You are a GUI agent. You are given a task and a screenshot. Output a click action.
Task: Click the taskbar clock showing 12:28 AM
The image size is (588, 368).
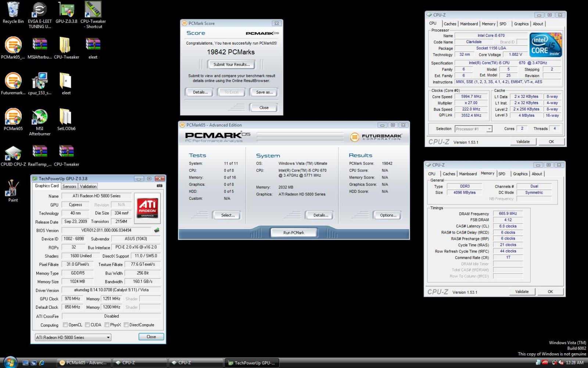tap(574, 362)
